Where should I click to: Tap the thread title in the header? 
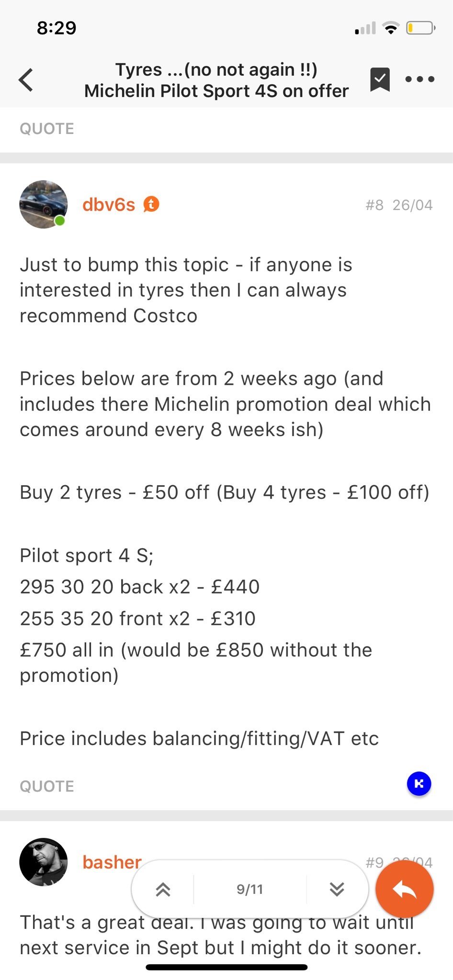[x=216, y=80]
